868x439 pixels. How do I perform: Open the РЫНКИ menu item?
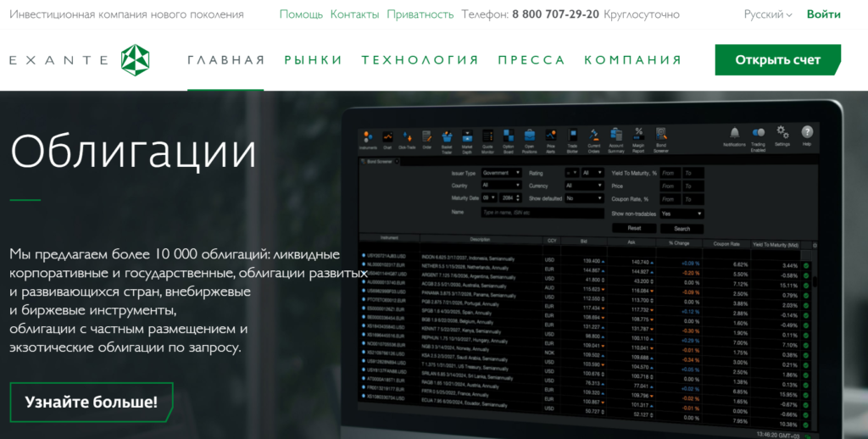[314, 60]
